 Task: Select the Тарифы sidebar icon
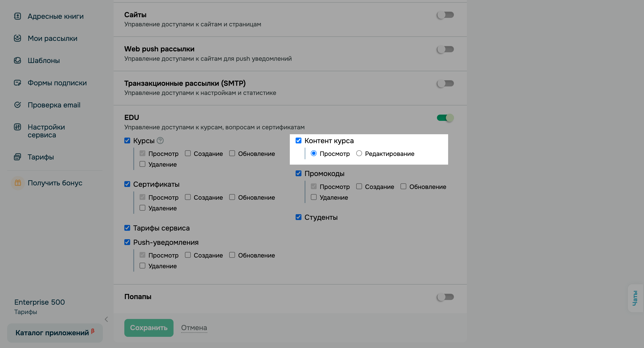pos(17,157)
